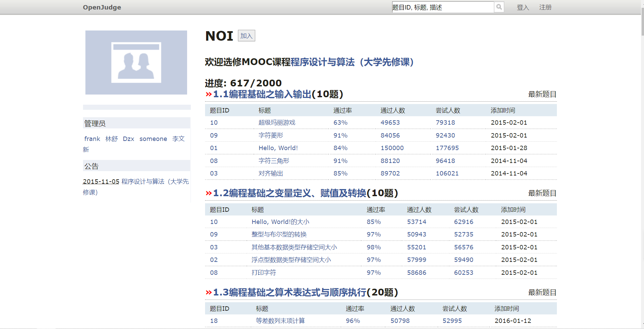
Task: Open the Hello, World! problem
Action: (278, 148)
